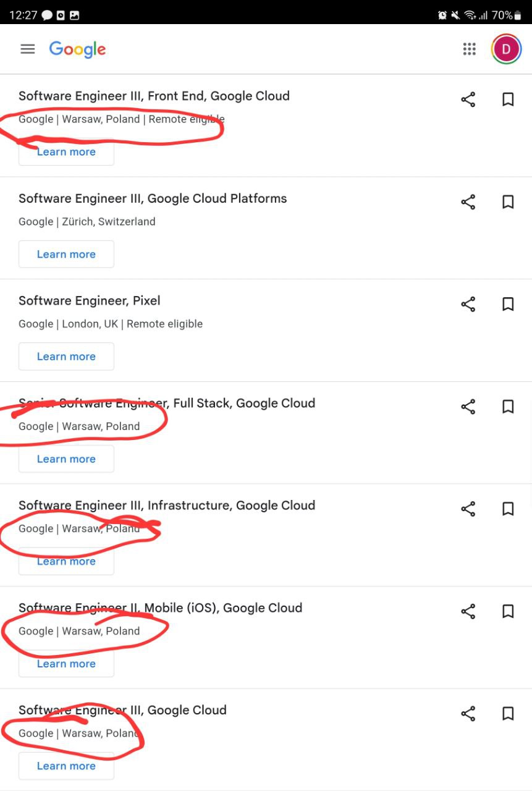Open the account avatar labeled D
The height and width of the screenshot is (791, 532).
click(x=507, y=49)
